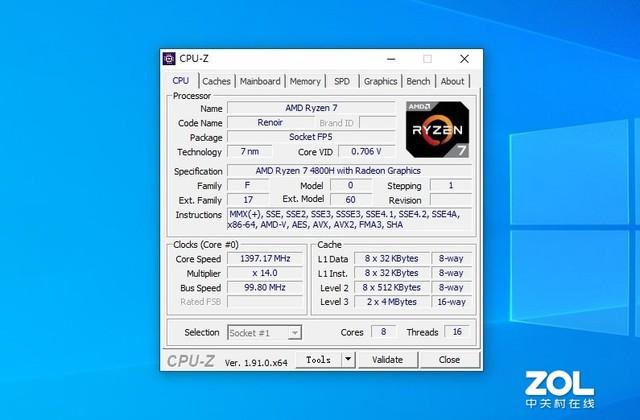The height and width of the screenshot is (420, 640).
Task: Click the Core Speed value 1397.17 MHz
Action: 265,259
